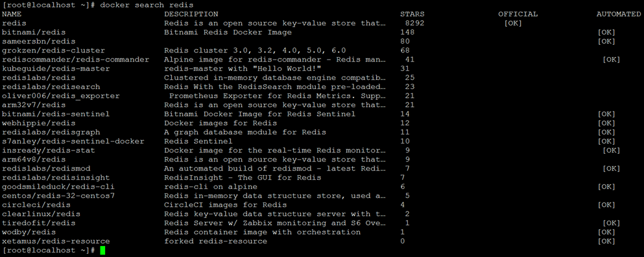Select the kubeguide/redis-master image name

(x=56, y=68)
